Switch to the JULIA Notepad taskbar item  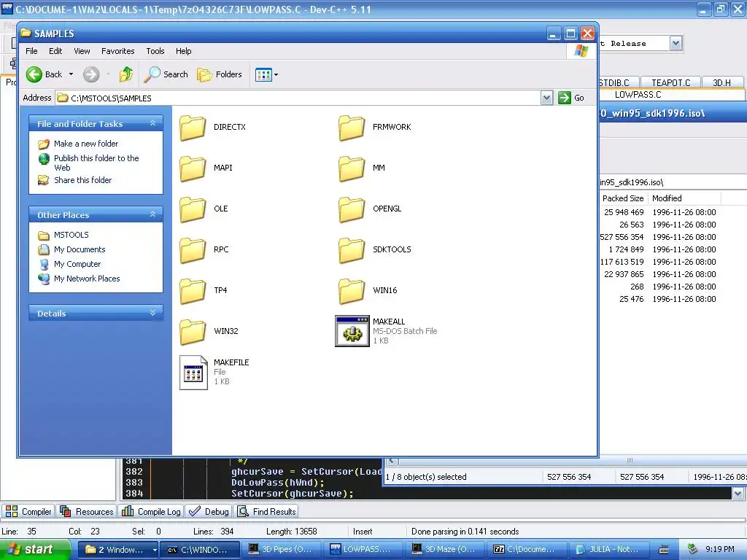(x=608, y=550)
